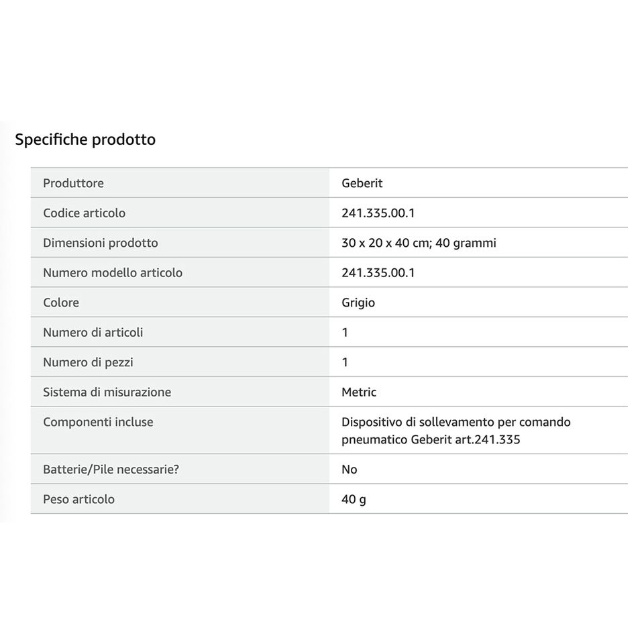The width and height of the screenshot is (644, 644).
Task: Select the "Produttore" row label
Action: click(73, 183)
